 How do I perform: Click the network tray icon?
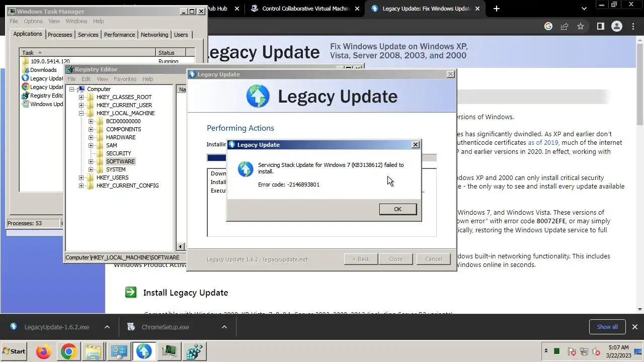(584, 351)
